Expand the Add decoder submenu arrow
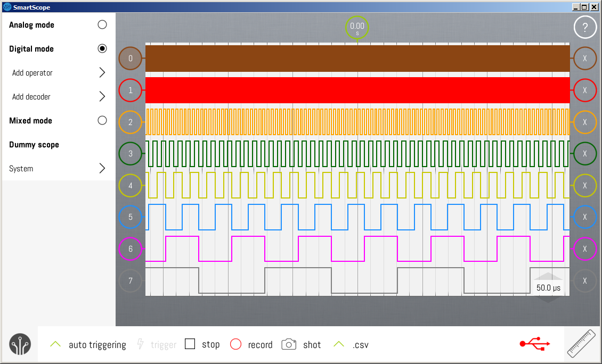The height and width of the screenshot is (364, 602). click(x=102, y=96)
